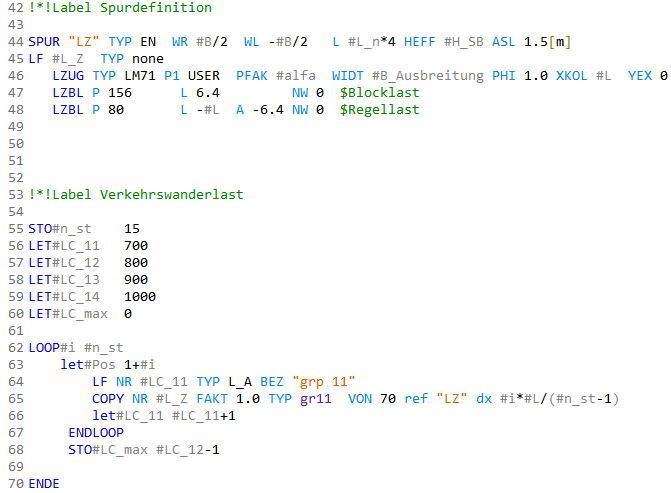This screenshot has width=671, height=493.
Task: Click the label comment 'Spurdefinition'
Action: pyautogui.click(x=156, y=8)
